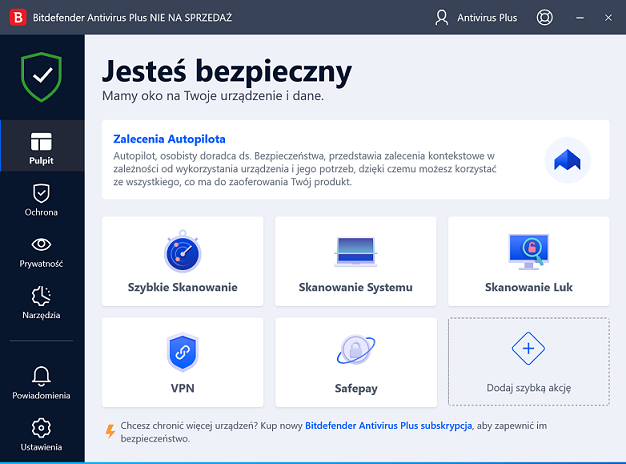
Task: Open the Autopilot recommendations icon
Action: (x=567, y=160)
